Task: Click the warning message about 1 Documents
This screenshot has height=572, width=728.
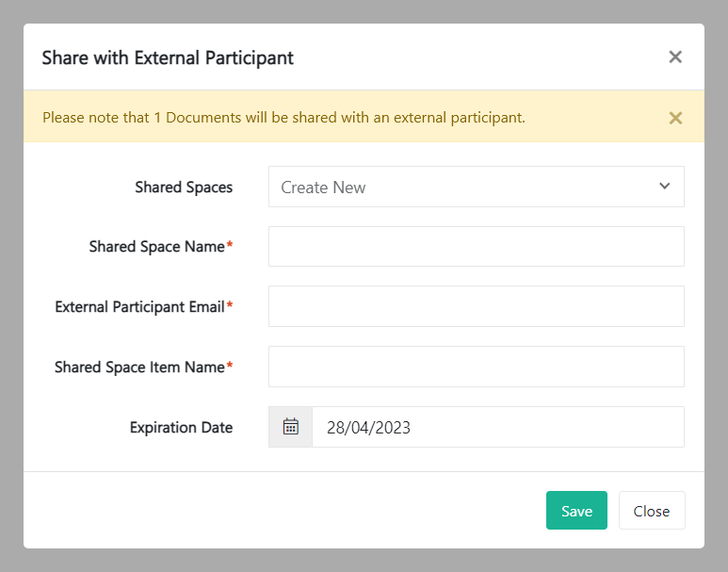Action: pyautogui.click(x=283, y=118)
